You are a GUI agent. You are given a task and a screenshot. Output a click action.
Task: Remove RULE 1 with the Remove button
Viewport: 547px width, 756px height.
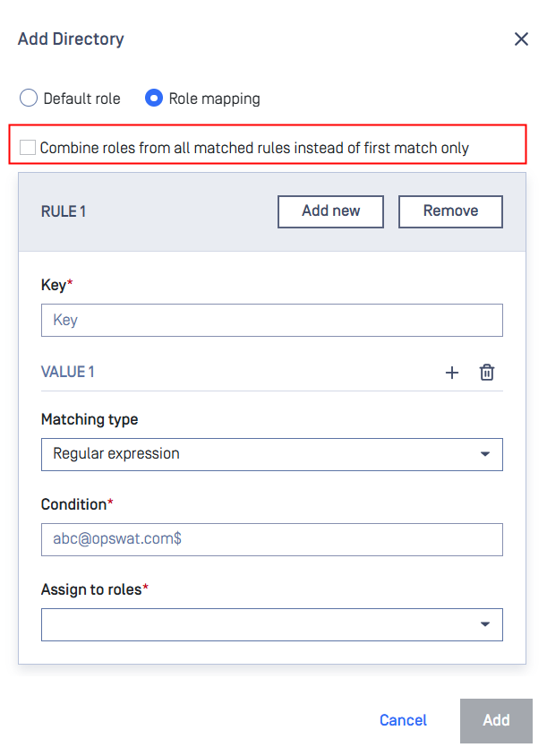[x=450, y=211]
